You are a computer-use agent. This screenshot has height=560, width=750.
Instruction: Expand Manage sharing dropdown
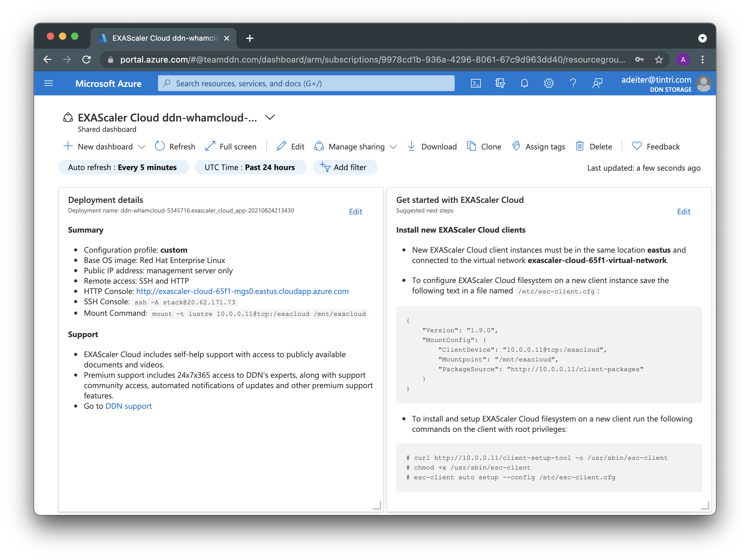click(393, 147)
